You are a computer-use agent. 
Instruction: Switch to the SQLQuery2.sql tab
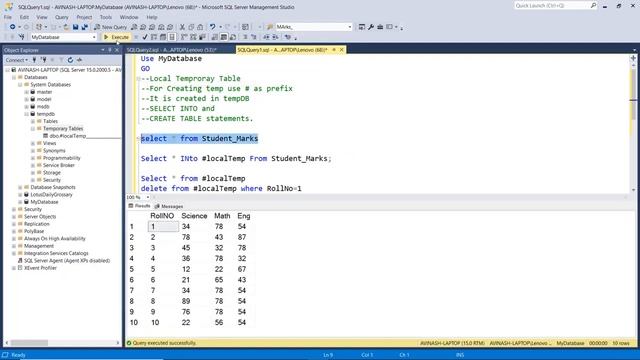click(171, 50)
